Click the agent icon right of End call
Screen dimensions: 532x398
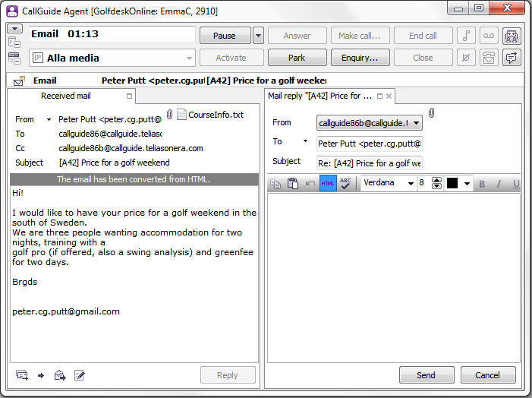[x=512, y=36]
